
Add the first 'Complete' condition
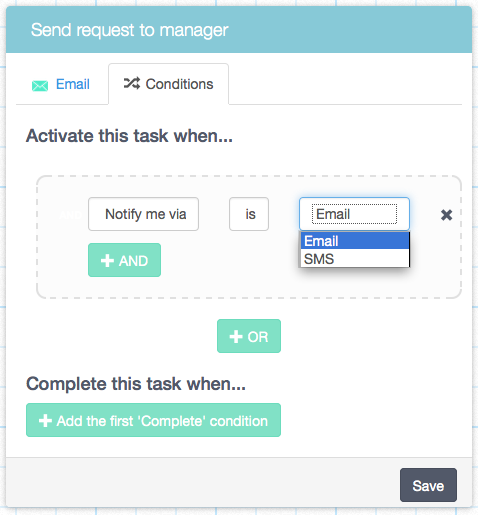coord(153,420)
